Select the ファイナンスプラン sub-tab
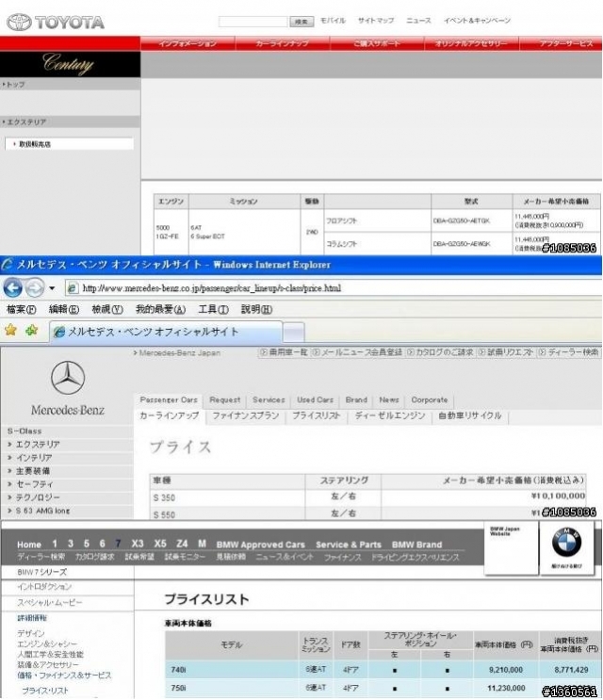The image size is (603, 700). [x=246, y=415]
